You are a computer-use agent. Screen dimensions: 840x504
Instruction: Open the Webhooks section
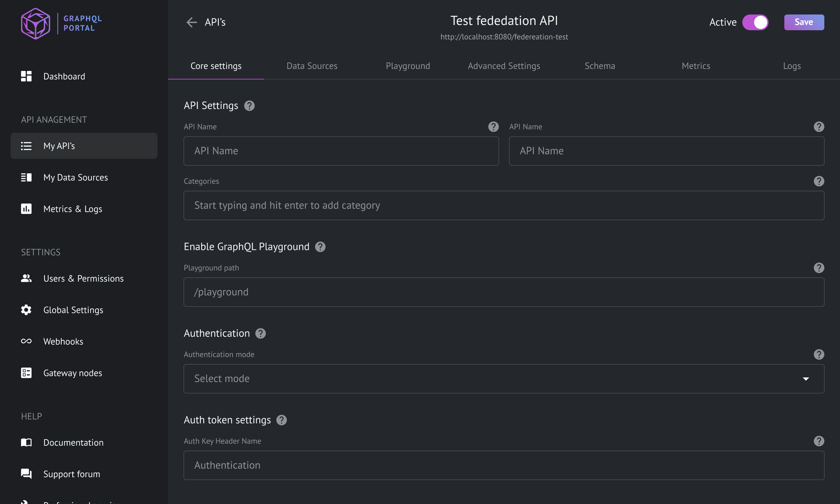(x=63, y=341)
